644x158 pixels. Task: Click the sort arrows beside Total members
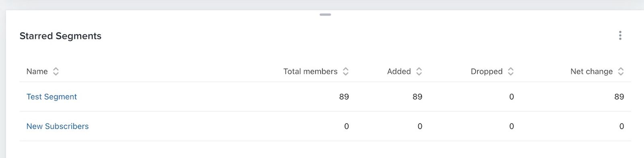pos(346,72)
